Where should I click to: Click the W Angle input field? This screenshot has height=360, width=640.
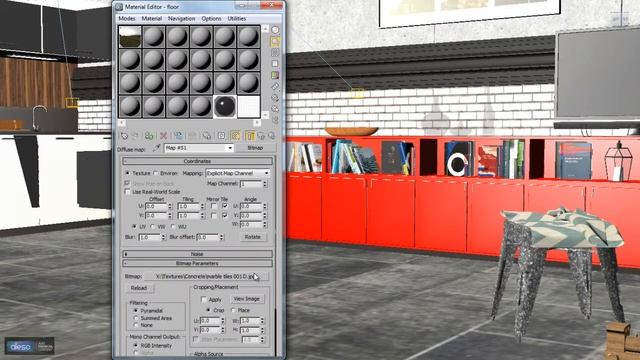coord(251,224)
